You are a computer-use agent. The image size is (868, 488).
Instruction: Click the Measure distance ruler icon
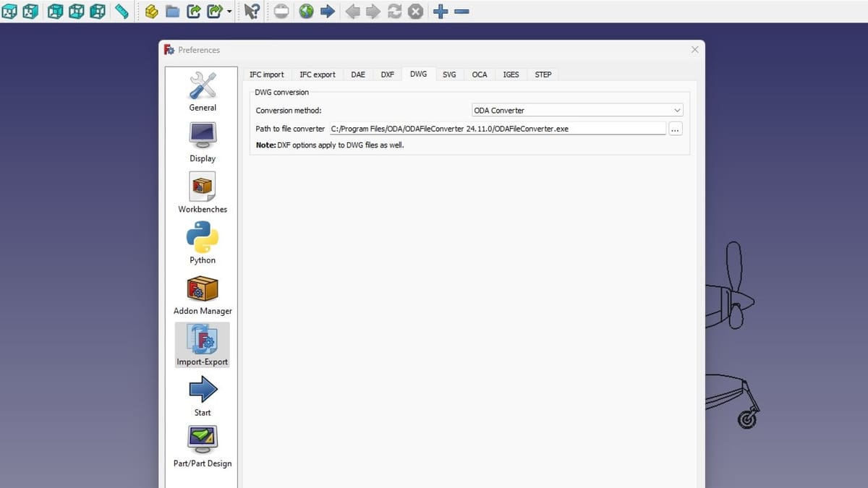(x=122, y=12)
